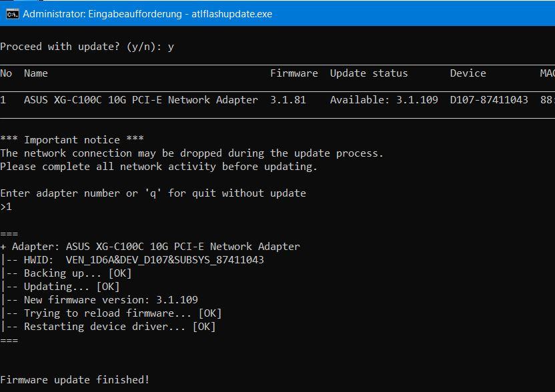Click the 'Device' column header

(468, 73)
